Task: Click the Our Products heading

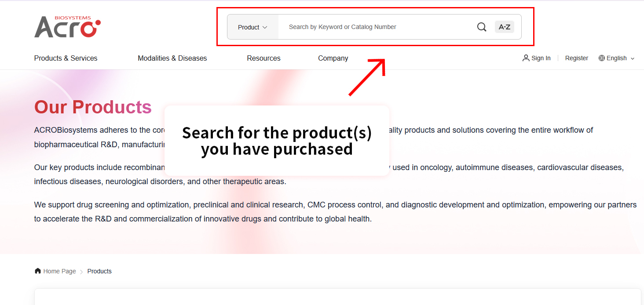Action: pyautogui.click(x=93, y=107)
